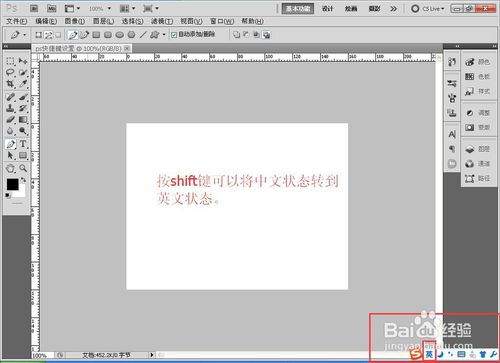The height and width of the screenshot is (363, 500).
Task: Select the Zoom tool in toolbox
Action: coord(23,168)
